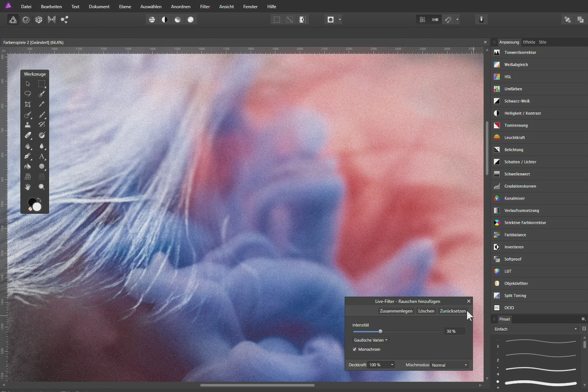Select the Mesh Warp tool
Screen dimensions: 588x392
point(28,176)
